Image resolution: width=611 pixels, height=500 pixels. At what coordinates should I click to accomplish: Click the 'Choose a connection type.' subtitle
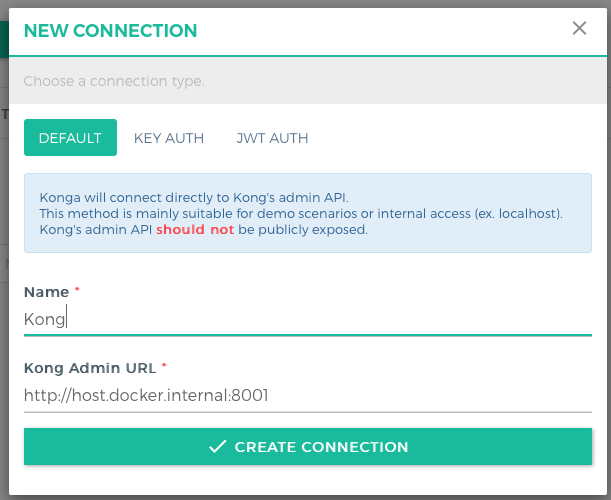point(114,80)
